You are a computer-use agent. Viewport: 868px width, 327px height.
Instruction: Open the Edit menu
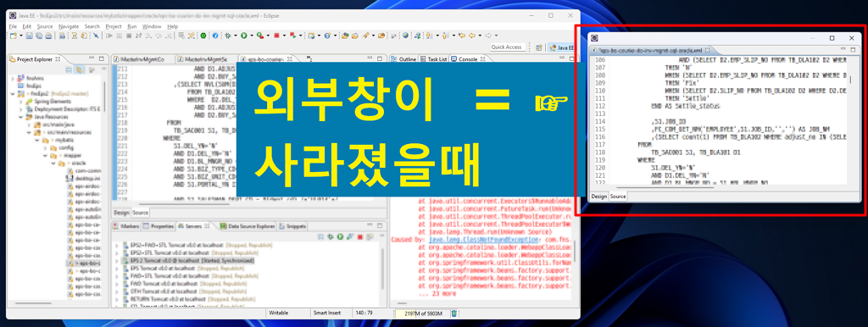26,26
